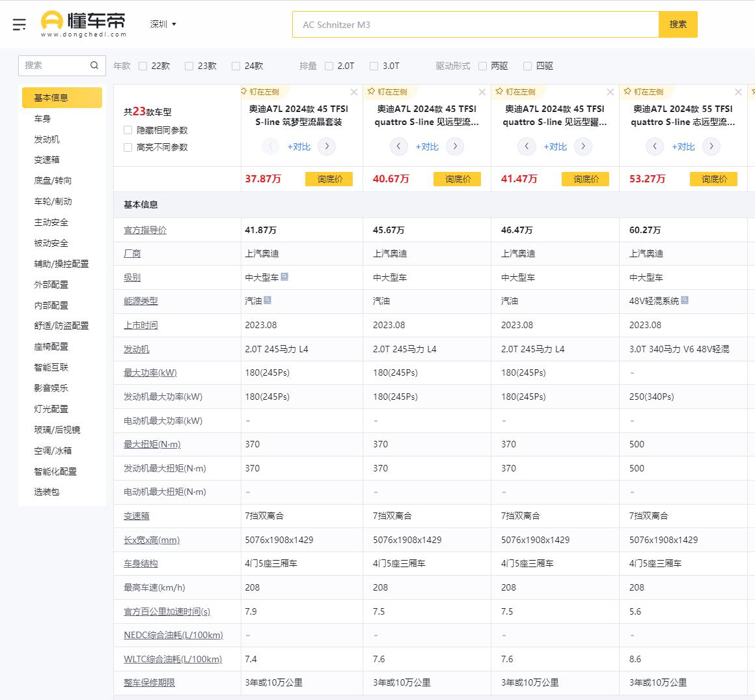Click info icon beside 48V轻混系统
This screenshot has width=755, height=700.
(x=685, y=300)
